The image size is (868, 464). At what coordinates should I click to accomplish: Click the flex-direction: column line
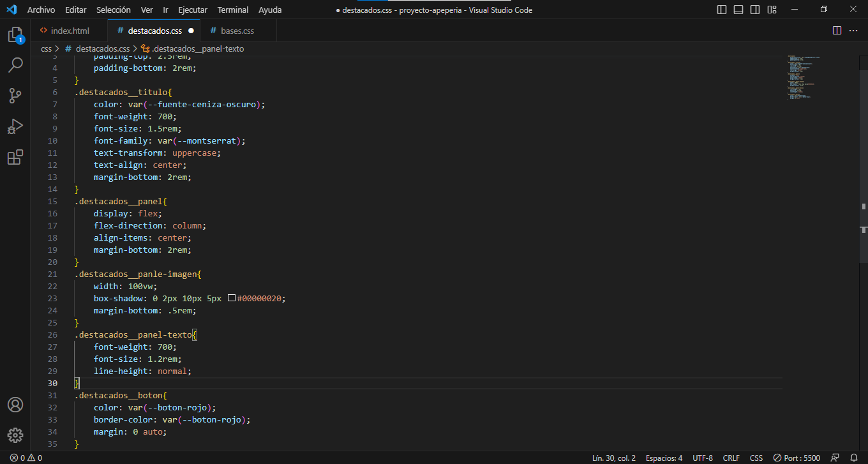click(x=150, y=225)
